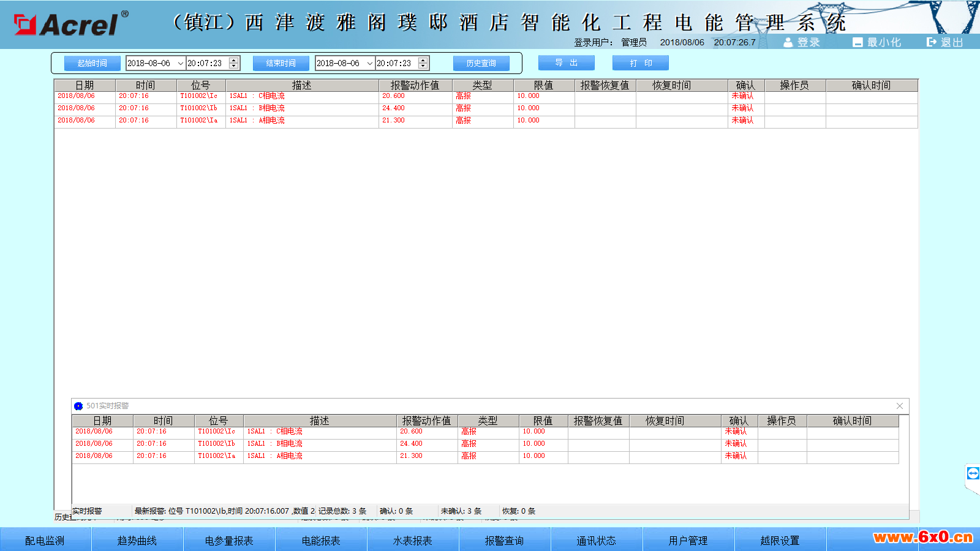Click the 最小化 minimize icon
Viewport: 980px width, 551px height.
[858, 42]
